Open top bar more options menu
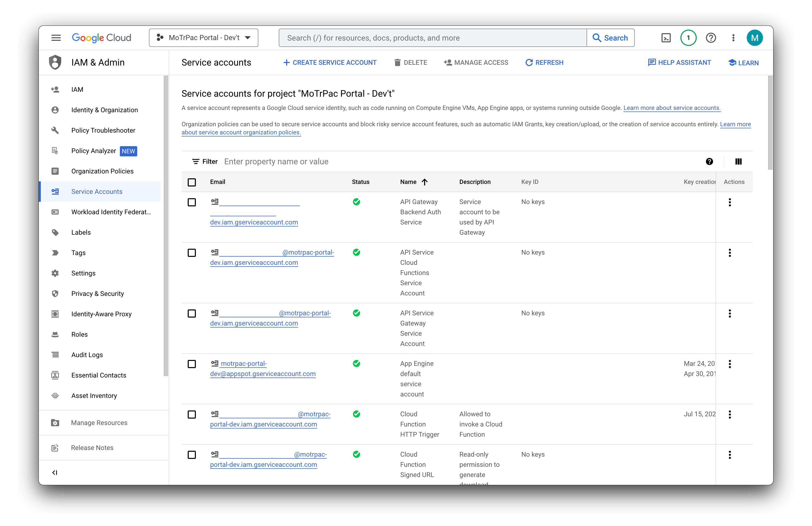Viewport: 812px width, 526px height. click(733, 37)
